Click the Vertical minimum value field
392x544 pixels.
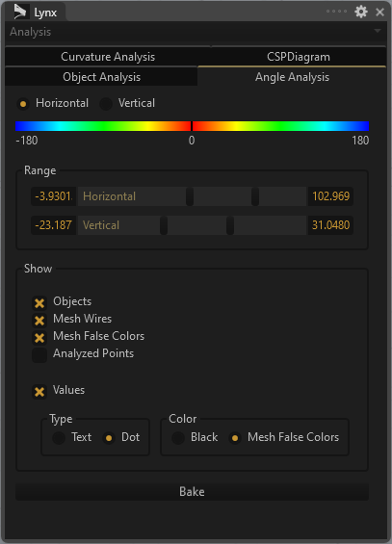click(x=53, y=225)
